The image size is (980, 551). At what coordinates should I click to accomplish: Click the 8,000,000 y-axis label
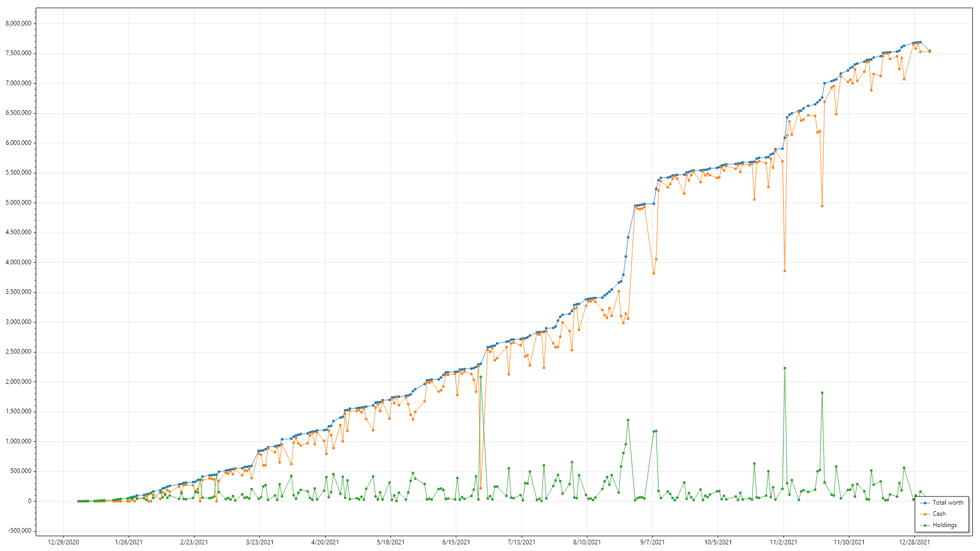(x=18, y=23)
